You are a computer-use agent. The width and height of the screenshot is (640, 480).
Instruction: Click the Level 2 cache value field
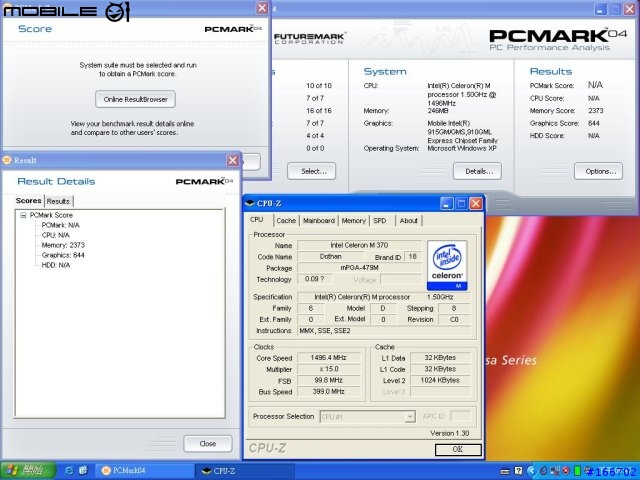440,380
